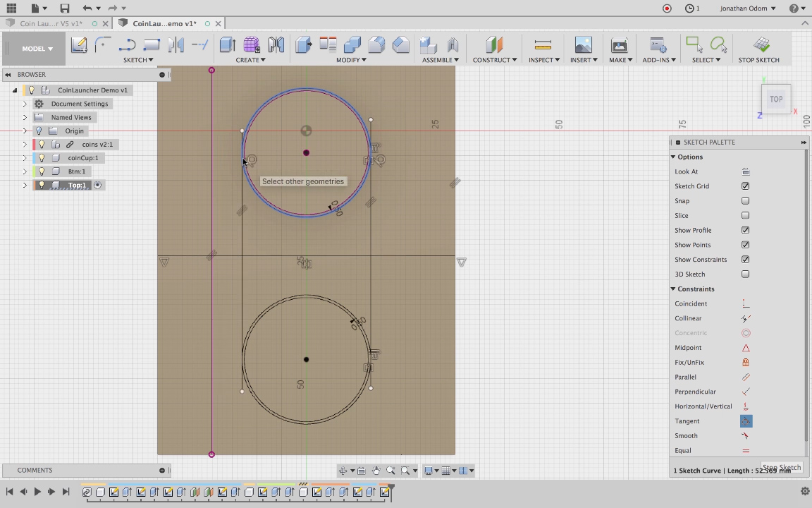Enable the Snap checkbox
812x508 pixels.
[x=745, y=201]
